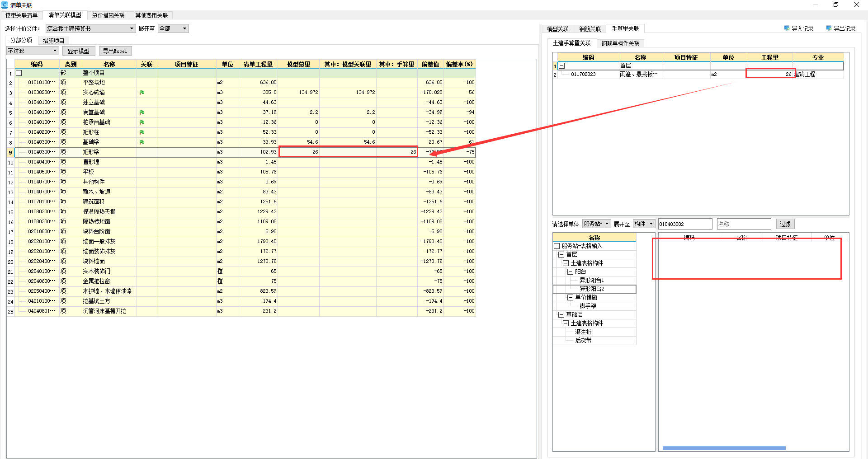The image size is (868, 459).
Task: Select the 平整场地 row
Action: tap(245, 83)
